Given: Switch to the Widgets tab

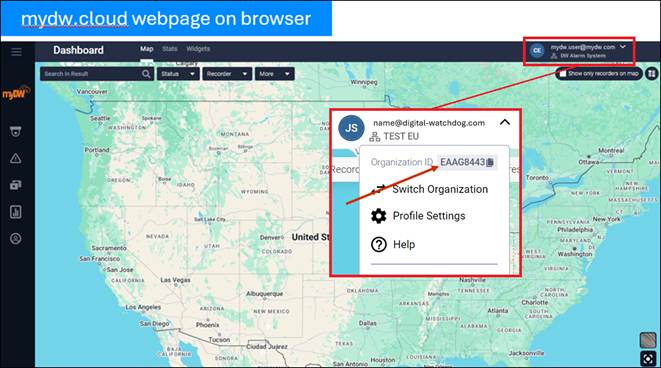Looking at the screenshot, I should click(x=198, y=49).
